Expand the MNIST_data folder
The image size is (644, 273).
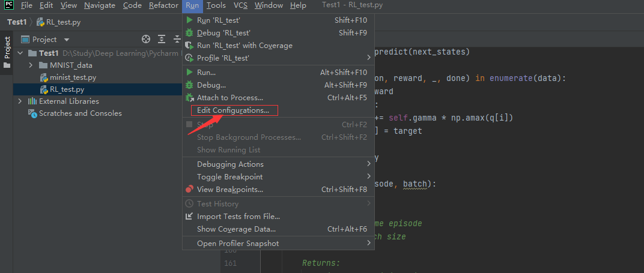(31, 65)
